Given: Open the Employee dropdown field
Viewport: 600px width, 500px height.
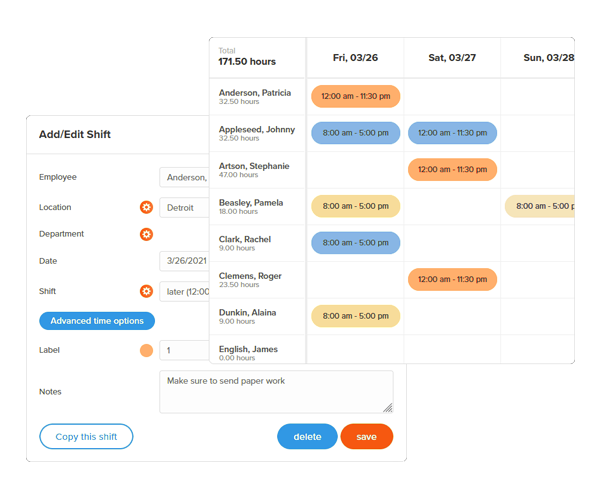Looking at the screenshot, I should 184,177.
